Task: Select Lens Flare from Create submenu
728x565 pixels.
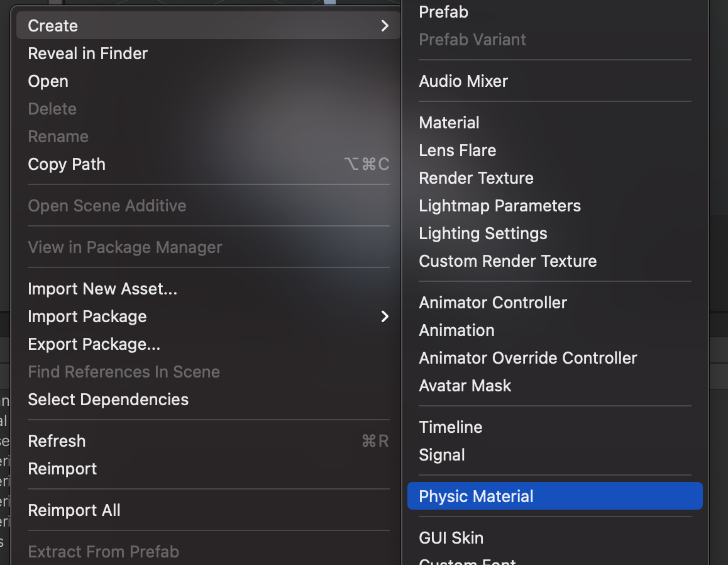Action: pos(458,150)
